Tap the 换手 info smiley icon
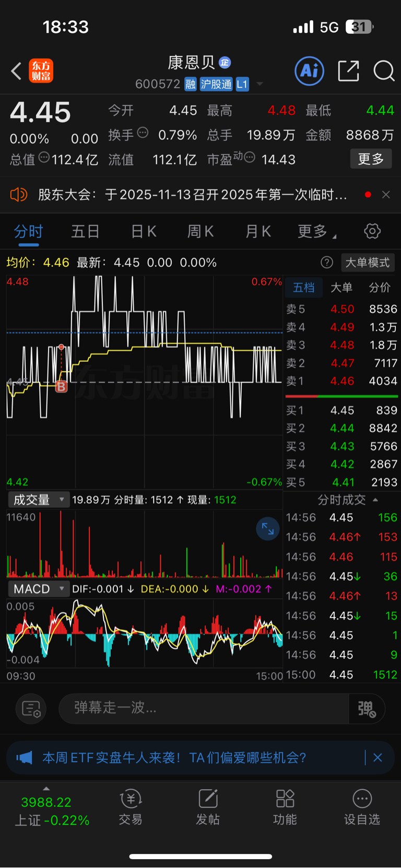Viewport: 401px width, 868px height. [143, 132]
